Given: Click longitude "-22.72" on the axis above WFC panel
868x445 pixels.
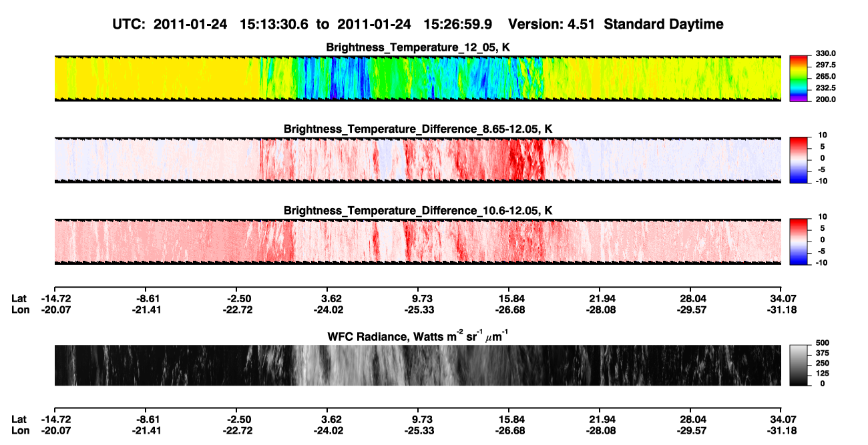Looking at the screenshot, I should click(238, 310).
